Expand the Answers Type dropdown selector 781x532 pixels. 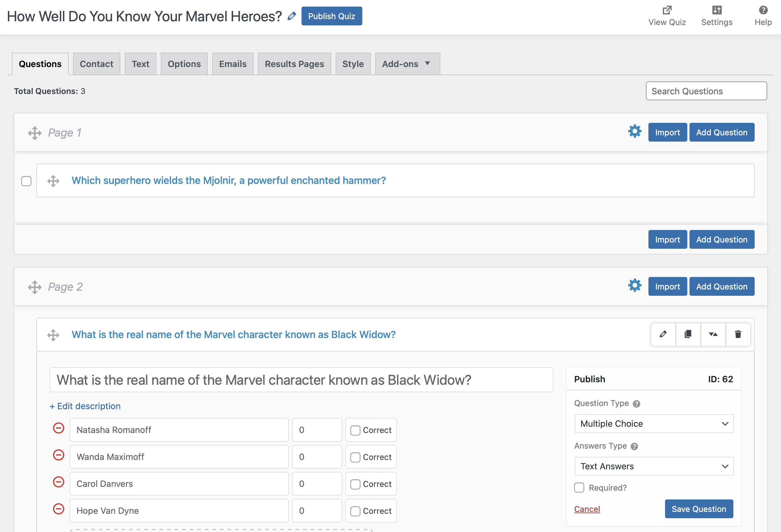(653, 466)
